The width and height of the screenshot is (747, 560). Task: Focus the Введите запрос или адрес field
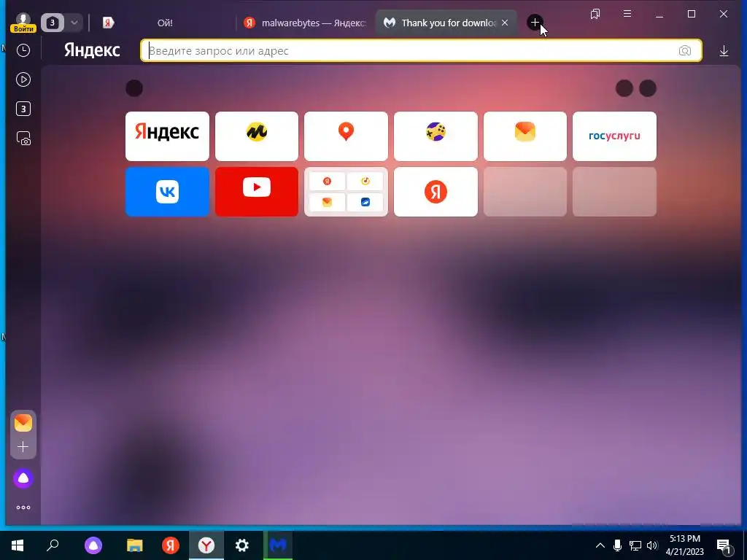[421, 50]
